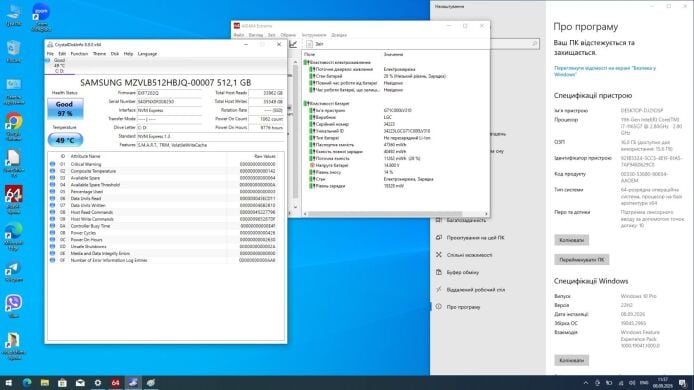The width and height of the screenshot is (694, 390).
Task: Click the voltage icon beside Напруга батареї
Action: point(312,165)
